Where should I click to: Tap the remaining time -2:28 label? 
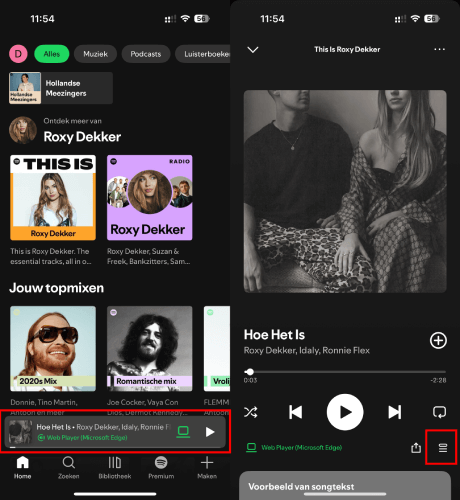pyautogui.click(x=438, y=380)
